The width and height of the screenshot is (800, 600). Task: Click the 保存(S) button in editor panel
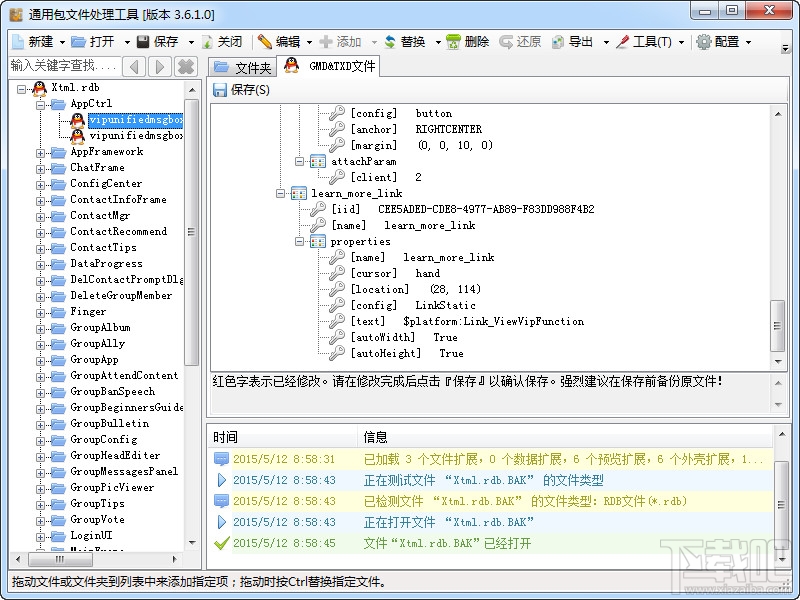point(241,90)
